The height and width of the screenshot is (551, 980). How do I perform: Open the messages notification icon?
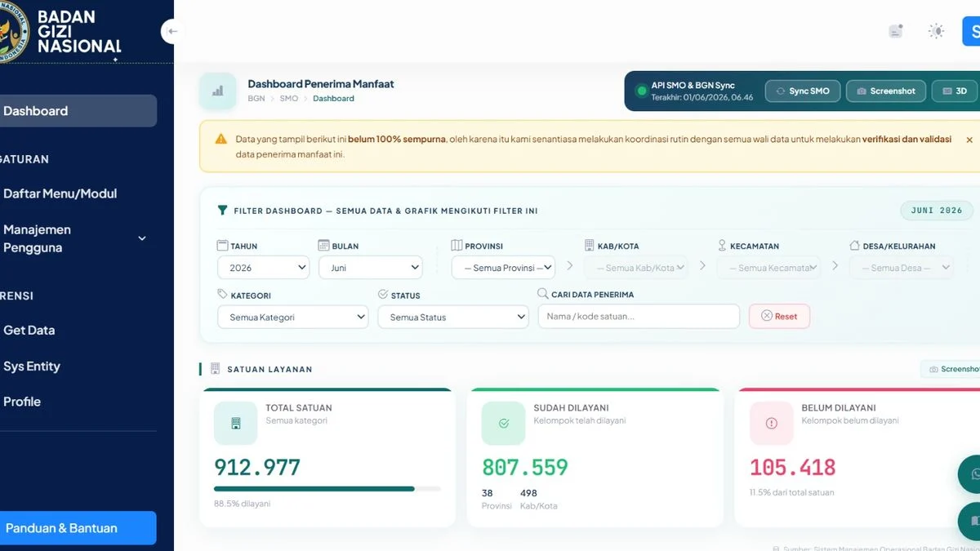click(896, 32)
